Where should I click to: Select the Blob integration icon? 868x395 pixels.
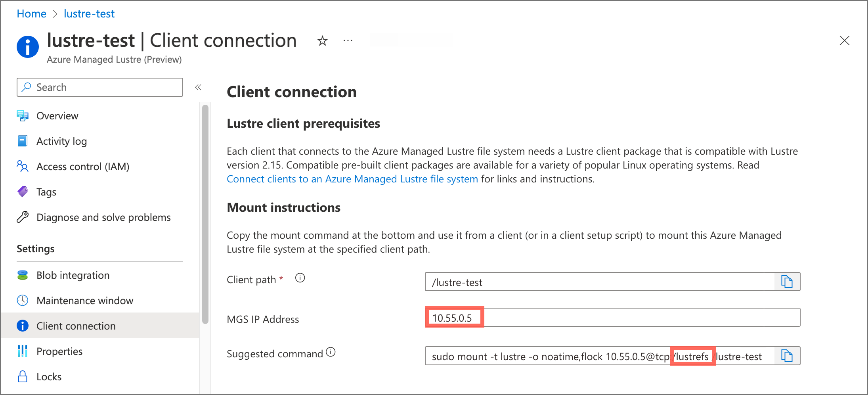tap(23, 275)
